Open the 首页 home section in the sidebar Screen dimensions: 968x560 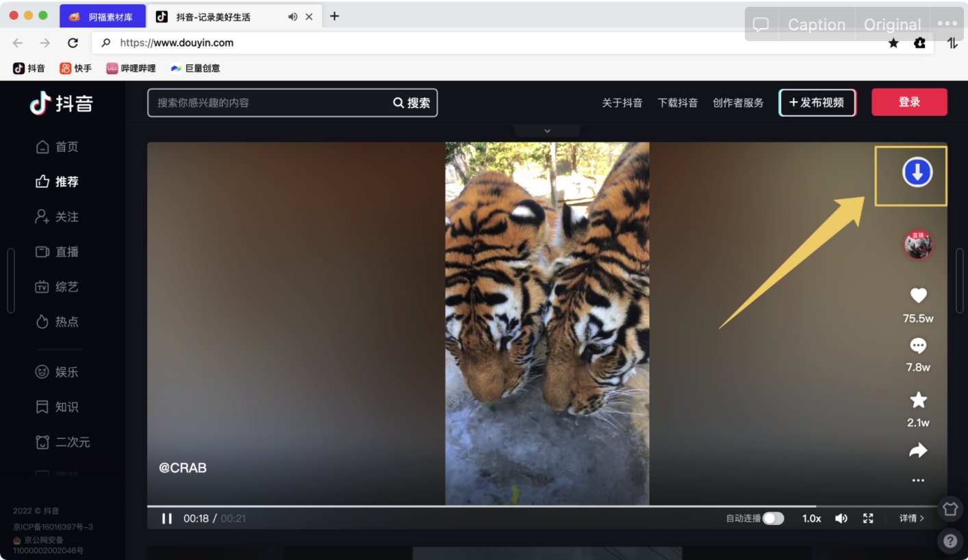[65, 146]
